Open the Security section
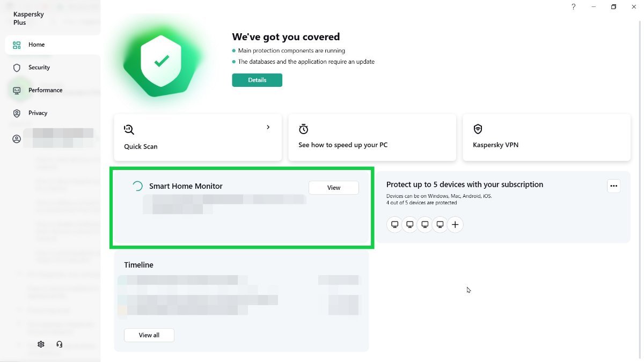Screen dimensions: 644x362 [x=39, y=68]
